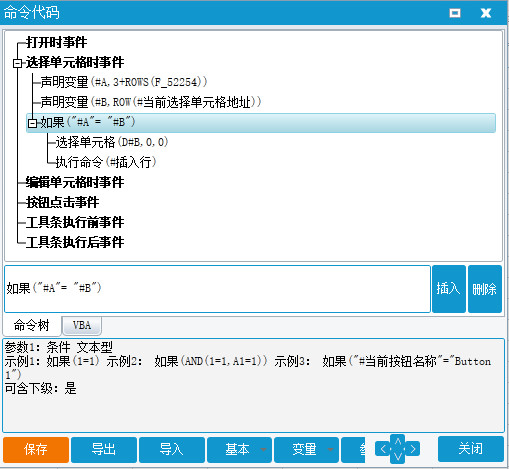Click the down arrow navigation icon
Image resolution: width=509 pixels, height=469 pixels.
pos(398,456)
